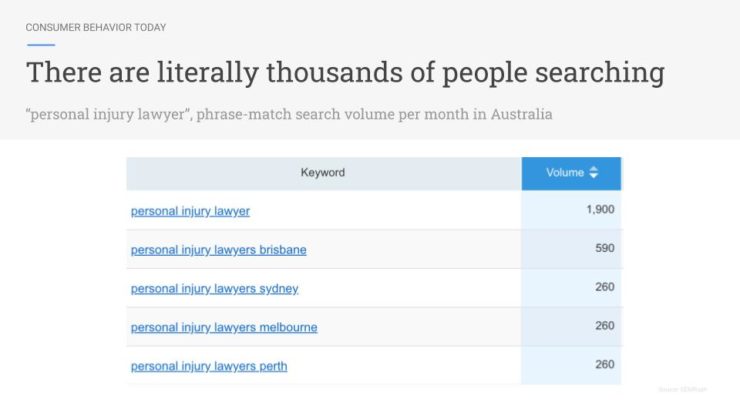Click the Keyword column header
This screenshot has height=416, width=740.
323,173
